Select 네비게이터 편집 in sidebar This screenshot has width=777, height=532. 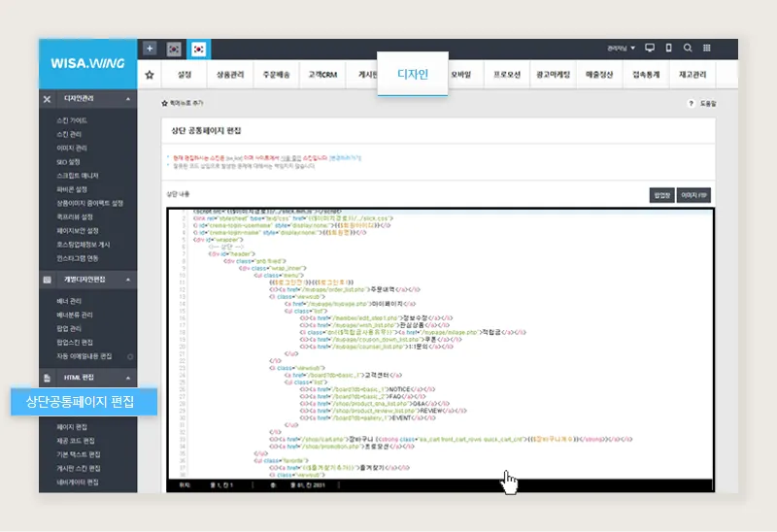pos(78,482)
